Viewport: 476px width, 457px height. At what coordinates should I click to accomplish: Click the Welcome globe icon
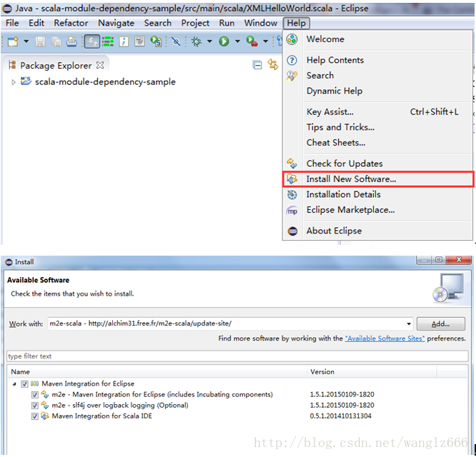point(292,39)
